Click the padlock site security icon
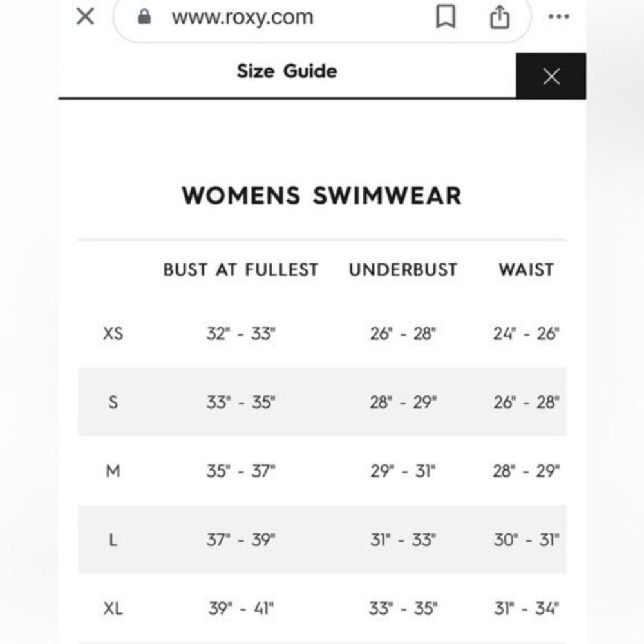644x644 pixels. pyautogui.click(x=145, y=17)
